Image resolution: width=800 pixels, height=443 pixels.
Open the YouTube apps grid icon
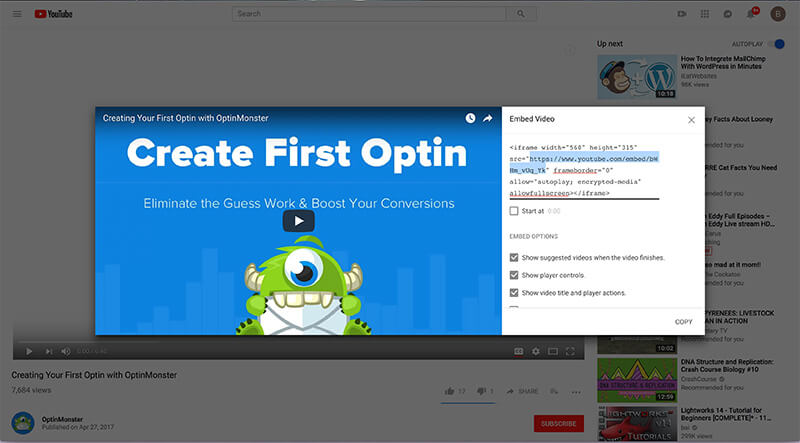(705, 14)
